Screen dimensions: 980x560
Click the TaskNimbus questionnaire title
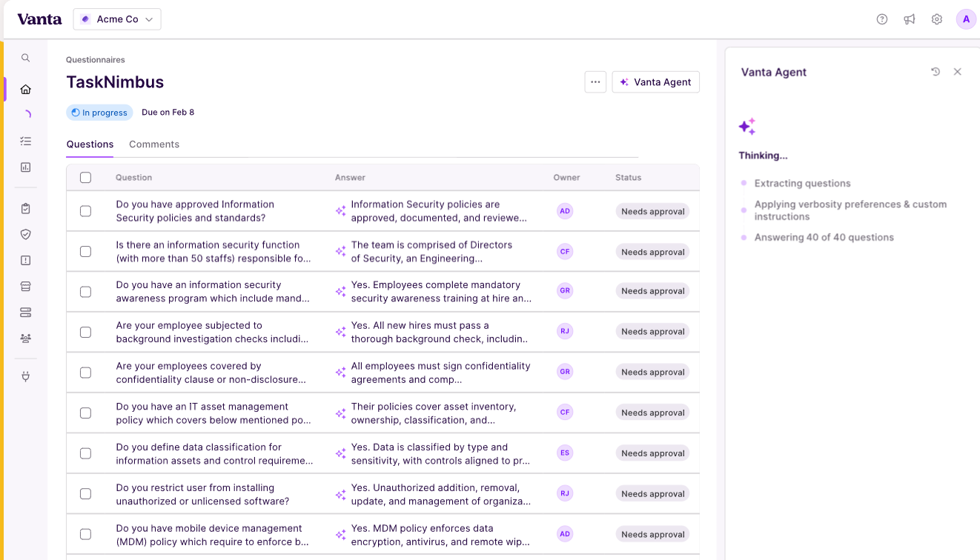pyautogui.click(x=115, y=82)
